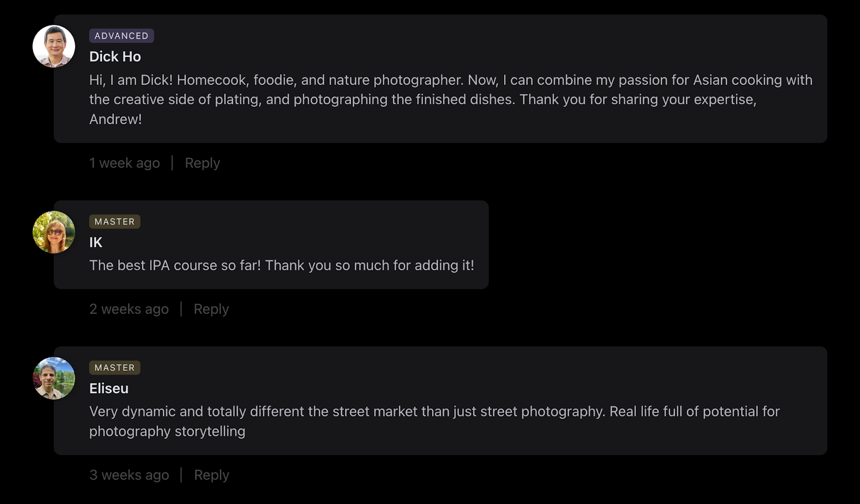The width and height of the screenshot is (860, 504).
Task: Open IK's profile picture
Action: pyautogui.click(x=54, y=232)
